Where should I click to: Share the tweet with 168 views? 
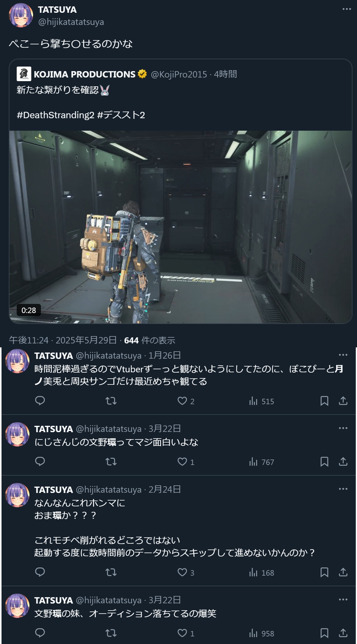(x=343, y=572)
